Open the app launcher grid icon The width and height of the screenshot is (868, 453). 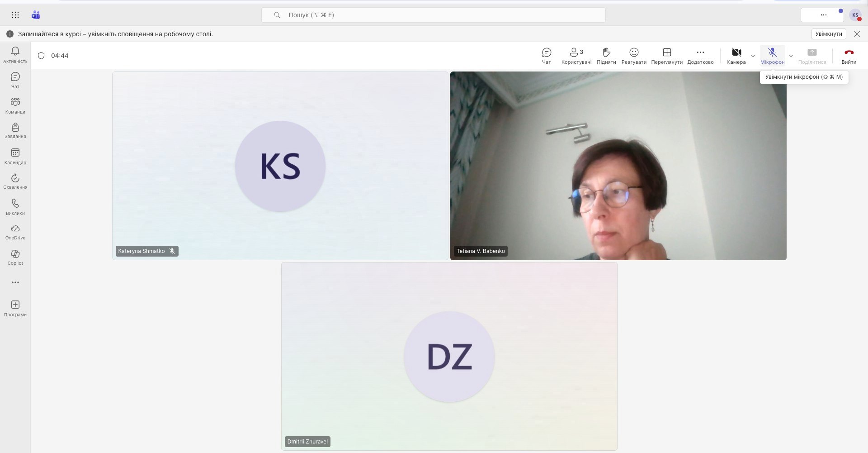click(x=15, y=15)
